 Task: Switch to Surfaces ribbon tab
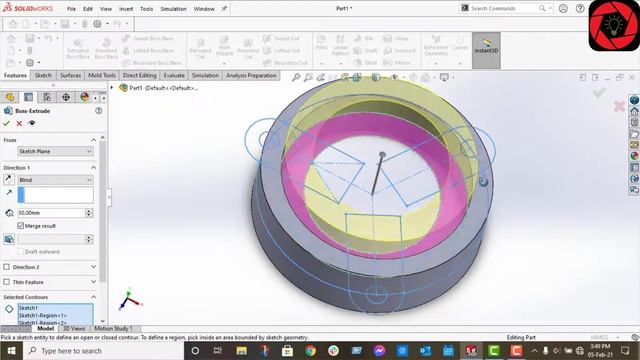pyautogui.click(x=70, y=76)
